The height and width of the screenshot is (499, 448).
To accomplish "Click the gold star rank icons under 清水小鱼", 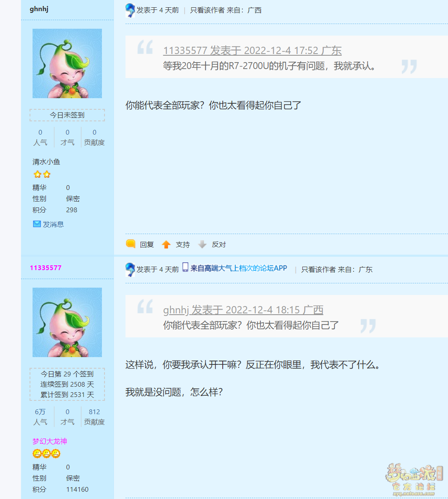I will (42, 174).
